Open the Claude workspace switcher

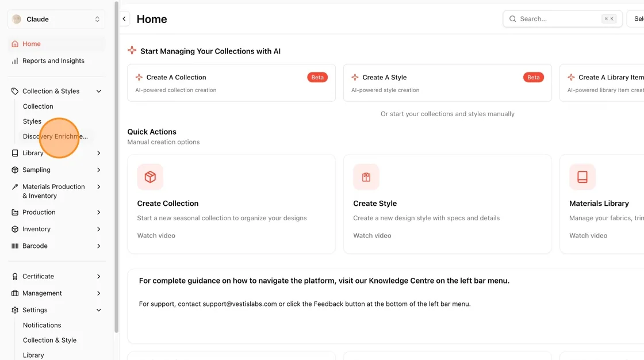[x=56, y=20]
